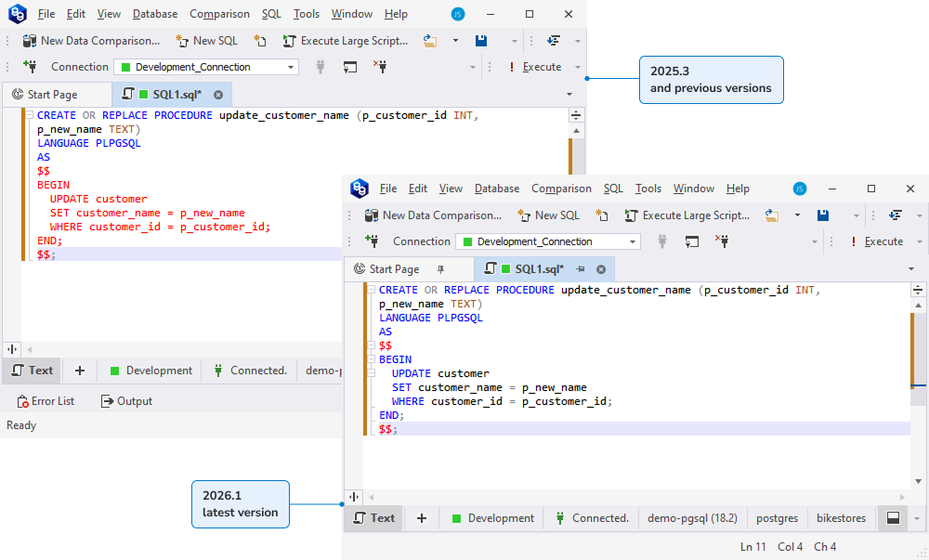Click the disconnect plug icon in back window
929x560 pixels.
pyautogui.click(x=380, y=66)
